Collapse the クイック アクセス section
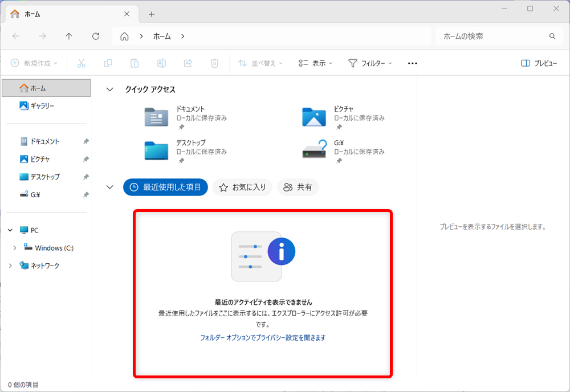The height and width of the screenshot is (392, 570). tap(110, 89)
